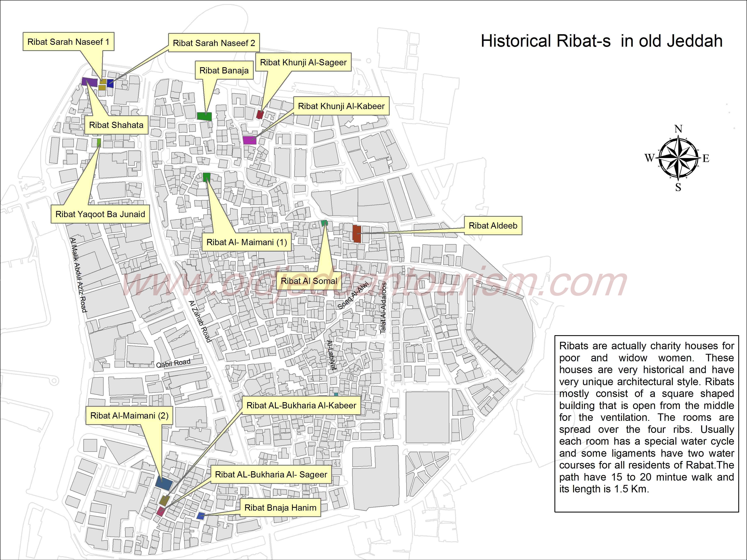The height and width of the screenshot is (560, 747).
Task: Click the Al Zahab Road street name
Action: 200,321
